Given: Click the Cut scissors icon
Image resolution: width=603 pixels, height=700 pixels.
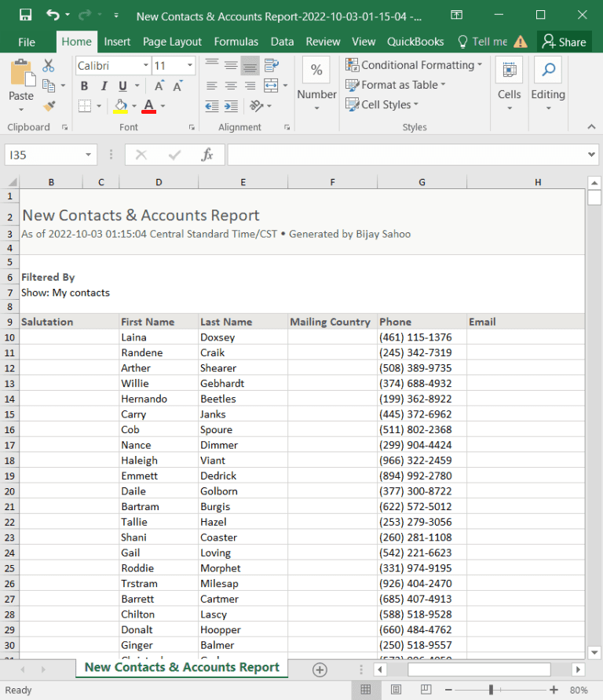Looking at the screenshot, I should tap(48, 66).
